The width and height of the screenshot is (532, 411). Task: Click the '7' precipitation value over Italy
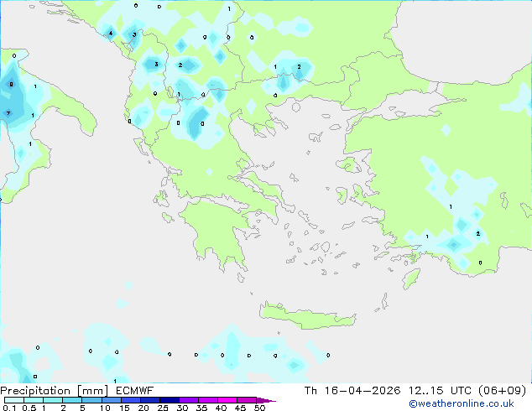[8, 113]
